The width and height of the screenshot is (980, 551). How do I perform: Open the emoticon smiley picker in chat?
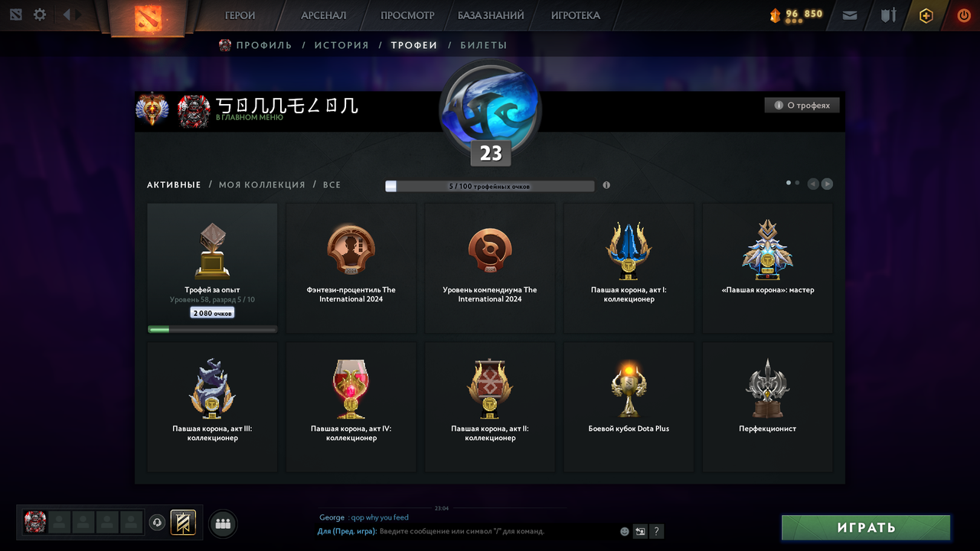tap(625, 531)
